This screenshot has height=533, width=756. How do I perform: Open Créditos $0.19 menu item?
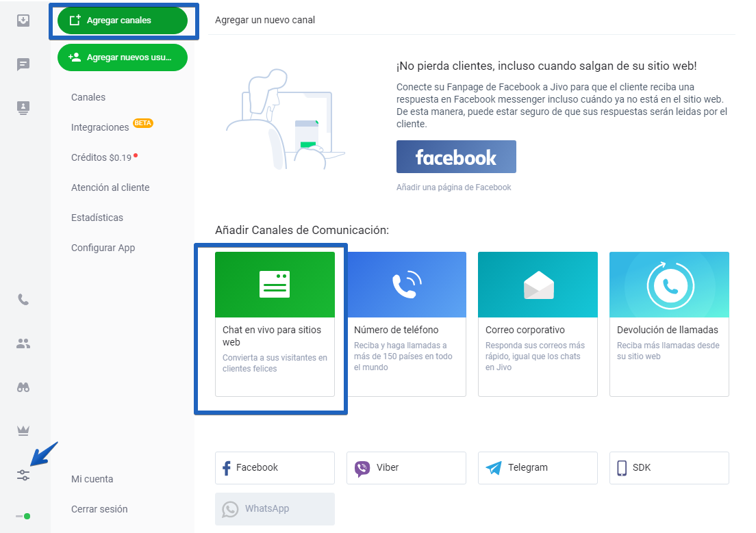101,157
